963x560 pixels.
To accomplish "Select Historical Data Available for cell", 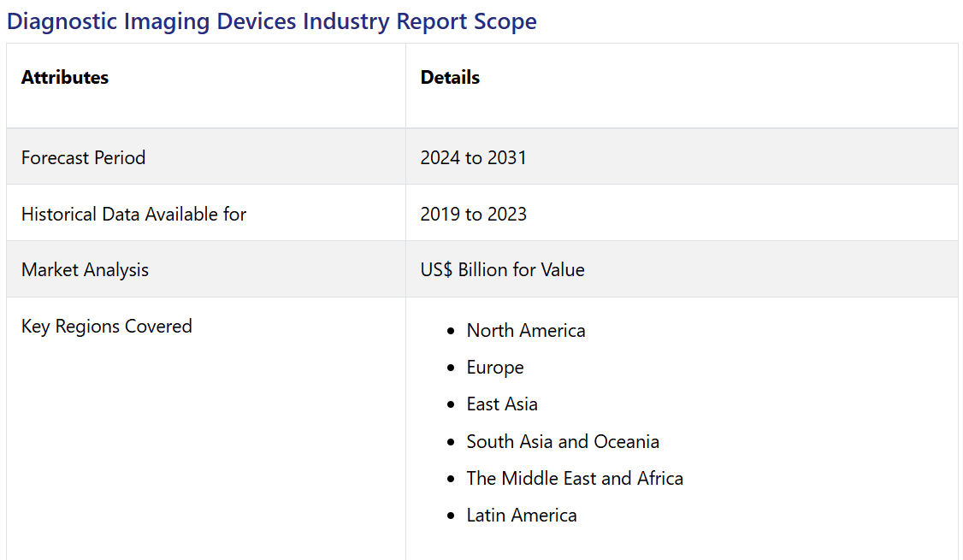I will pos(133,214).
